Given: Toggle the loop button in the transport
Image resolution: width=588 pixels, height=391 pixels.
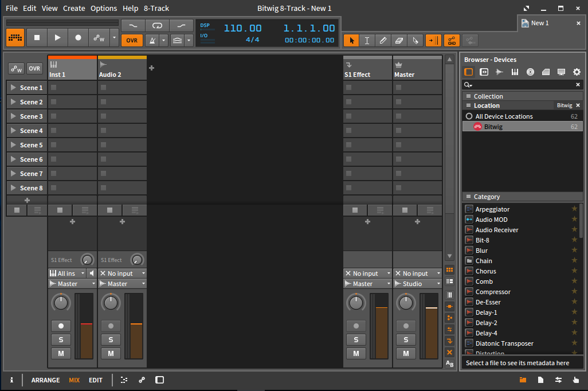Looking at the screenshot, I should tap(157, 26).
